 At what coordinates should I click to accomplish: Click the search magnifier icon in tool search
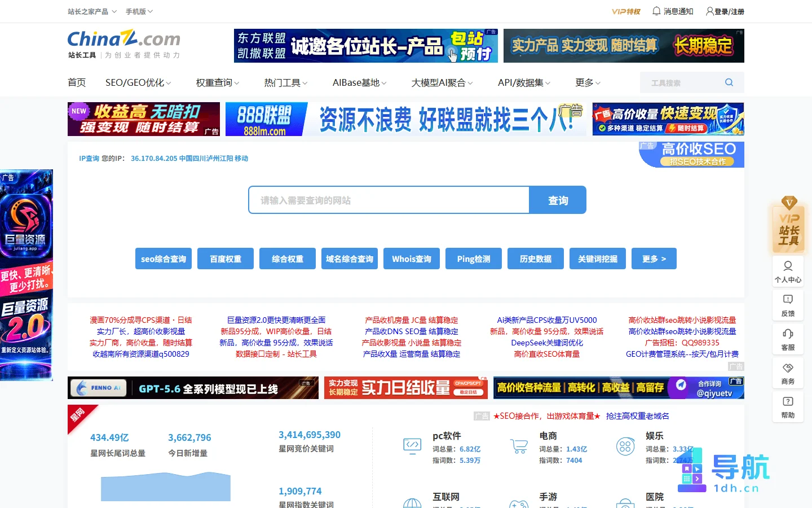[x=729, y=82]
